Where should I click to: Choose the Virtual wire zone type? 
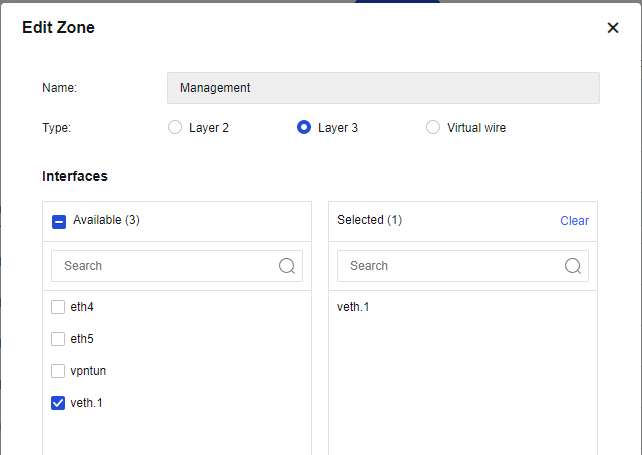pyautogui.click(x=433, y=128)
